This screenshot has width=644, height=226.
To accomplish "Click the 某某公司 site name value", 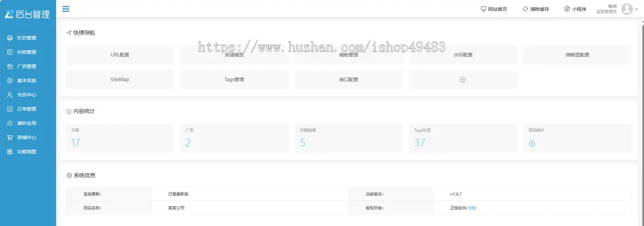I will coord(176,208).
